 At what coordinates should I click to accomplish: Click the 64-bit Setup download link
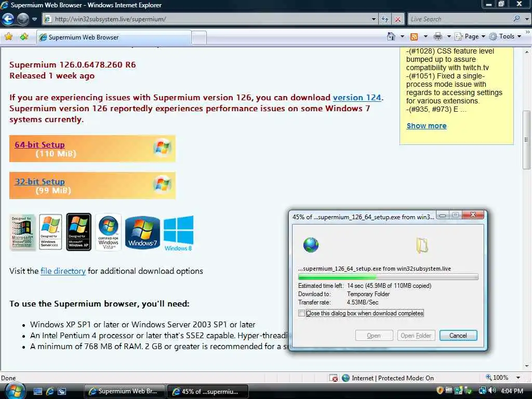pyautogui.click(x=39, y=145)
